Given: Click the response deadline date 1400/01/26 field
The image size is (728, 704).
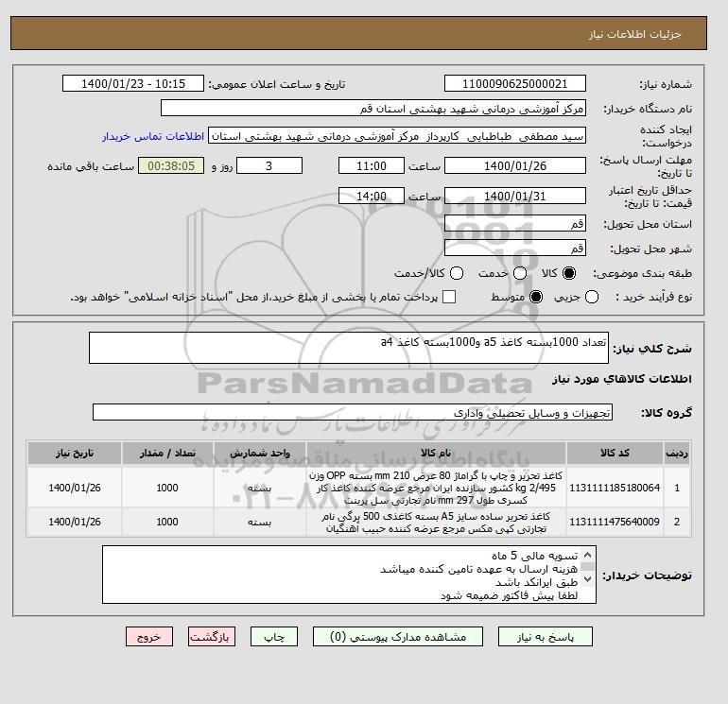Looking at the screenshot, I should click(x=515, y=165).
